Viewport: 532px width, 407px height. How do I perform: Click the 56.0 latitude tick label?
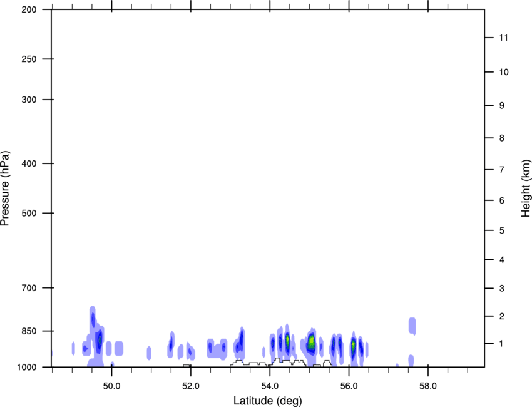[349, 386]
